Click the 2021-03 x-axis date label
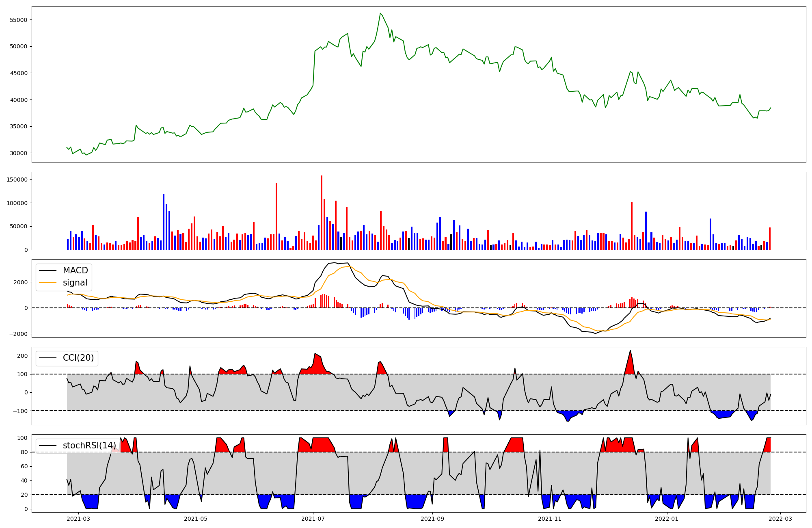This screenshot has height=528, width=812. pos(78,519)
